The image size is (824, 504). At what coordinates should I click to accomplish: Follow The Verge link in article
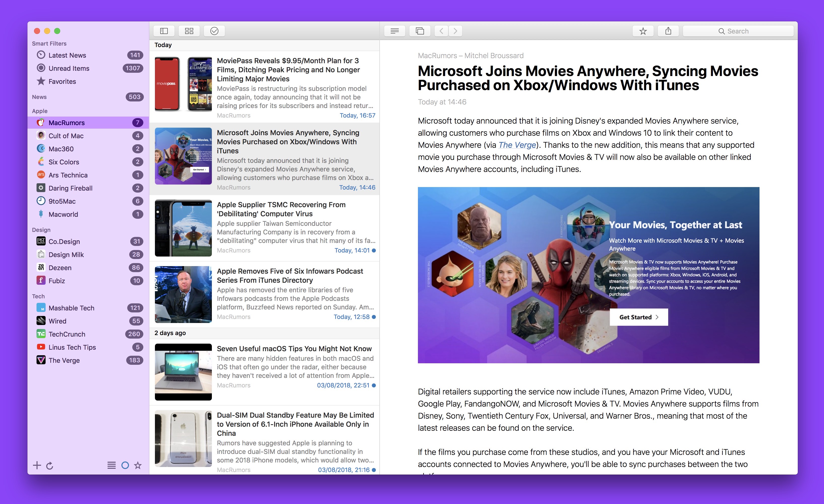pyautogui.click(x=517, y=145)
